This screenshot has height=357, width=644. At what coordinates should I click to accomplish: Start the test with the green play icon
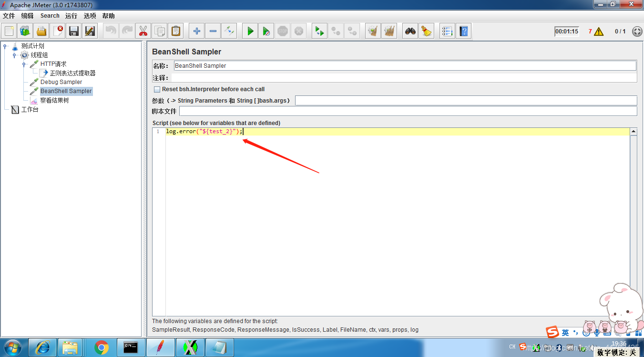coord(250,31)
